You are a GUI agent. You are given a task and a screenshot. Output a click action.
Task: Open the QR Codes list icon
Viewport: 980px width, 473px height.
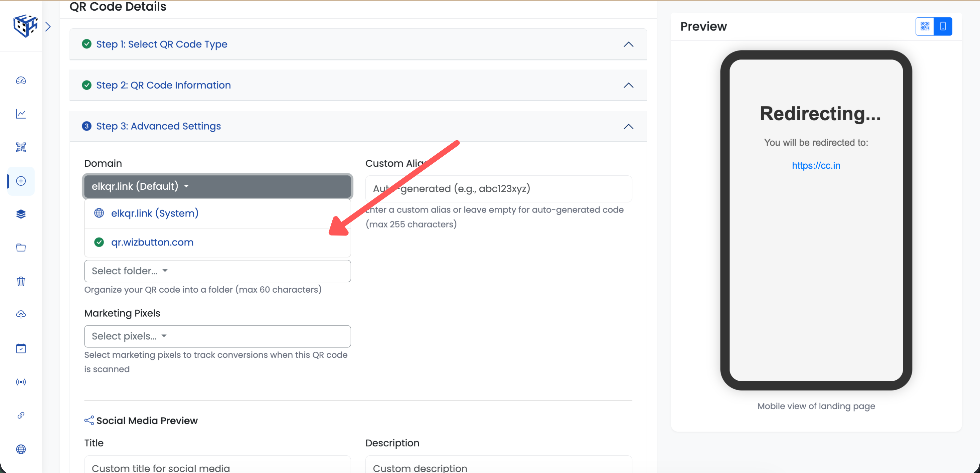click(21, 147)
